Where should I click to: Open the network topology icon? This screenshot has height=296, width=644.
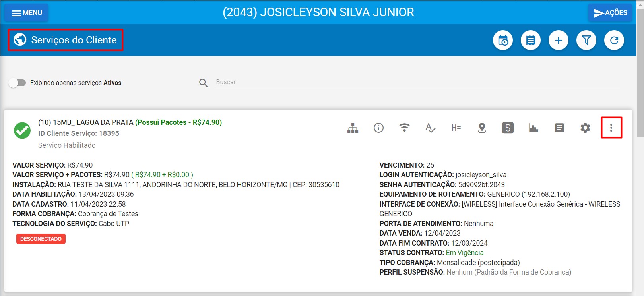click(353, 128)
